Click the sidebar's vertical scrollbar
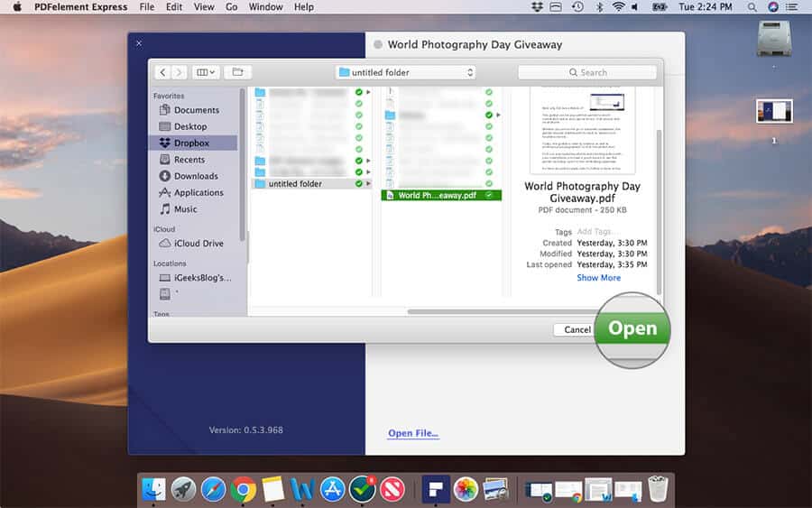Viewport: 812px width, 508px height. pyautogui.click(x=242, y=165)
